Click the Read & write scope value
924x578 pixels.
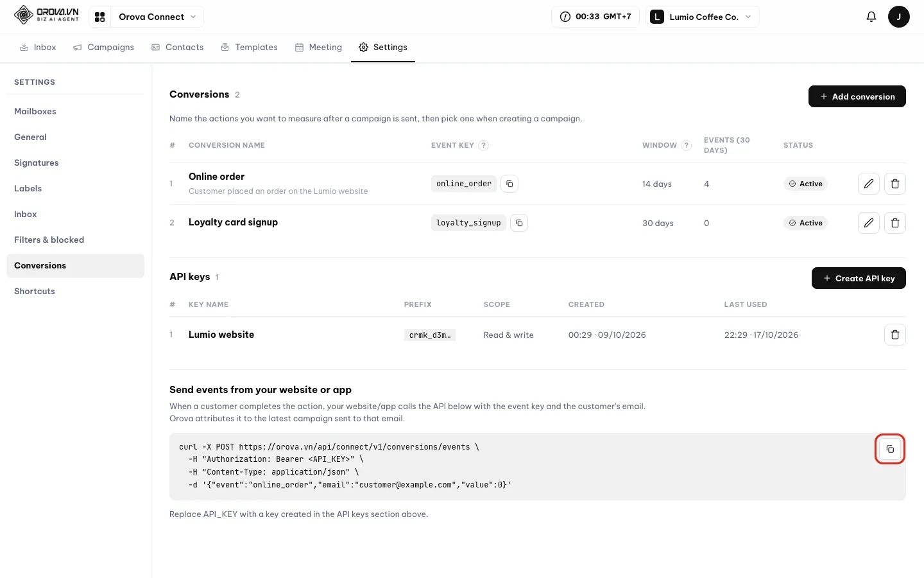[x=509, y=335]
